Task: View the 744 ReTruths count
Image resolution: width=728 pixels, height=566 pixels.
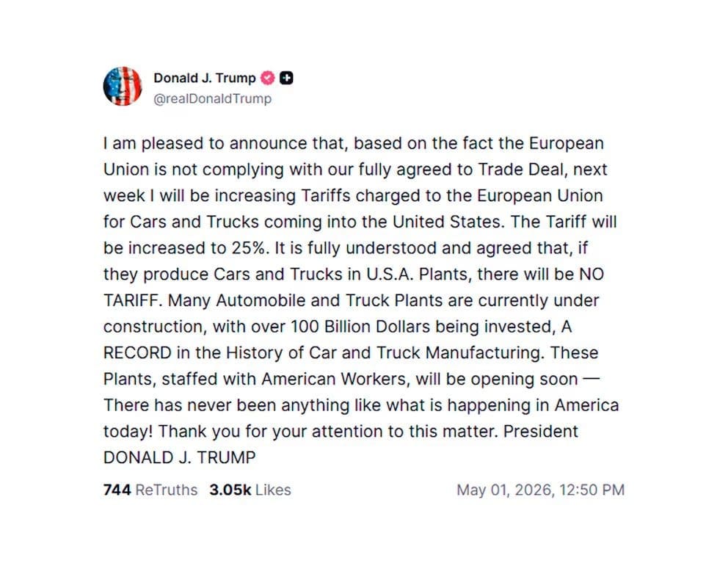Action: pyautogui.click(x=117, y=490)
